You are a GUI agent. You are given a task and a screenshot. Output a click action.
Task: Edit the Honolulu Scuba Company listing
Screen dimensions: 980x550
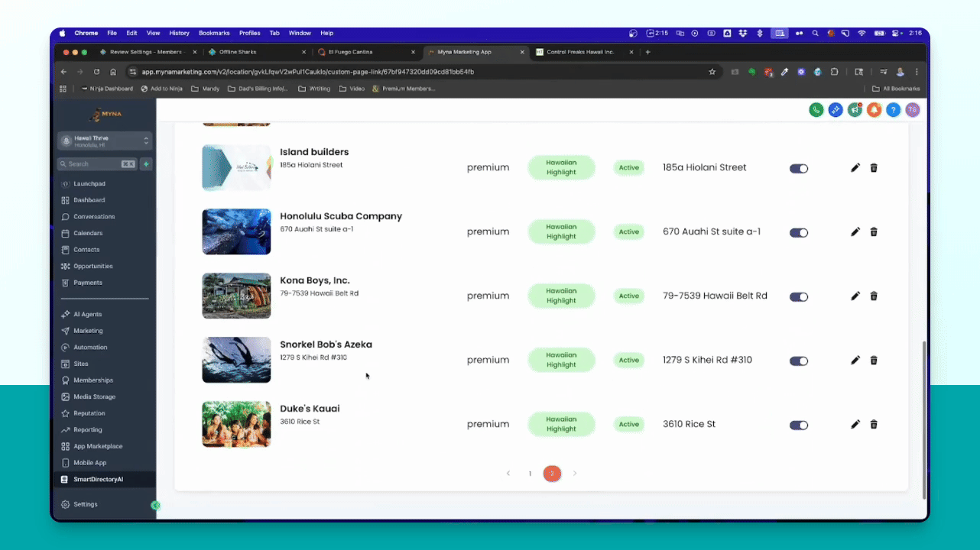click(x=855, y=232)
